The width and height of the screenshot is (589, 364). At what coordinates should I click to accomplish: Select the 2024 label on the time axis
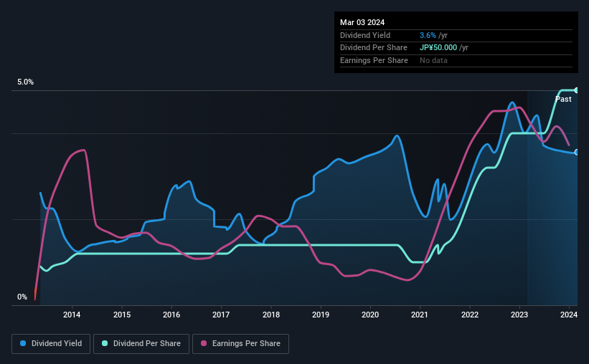[x=569, y=315]
